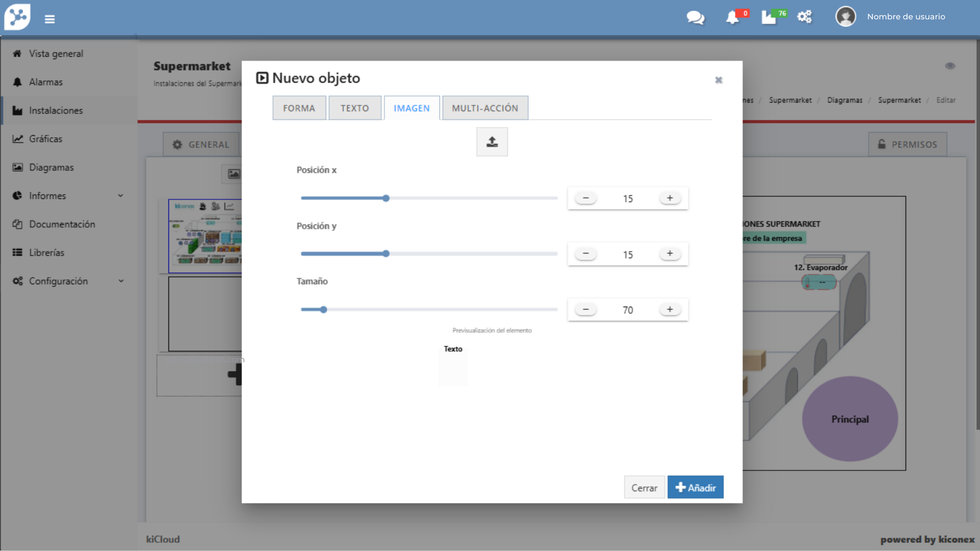Click the Añadir button

click(x=695, y=488)
